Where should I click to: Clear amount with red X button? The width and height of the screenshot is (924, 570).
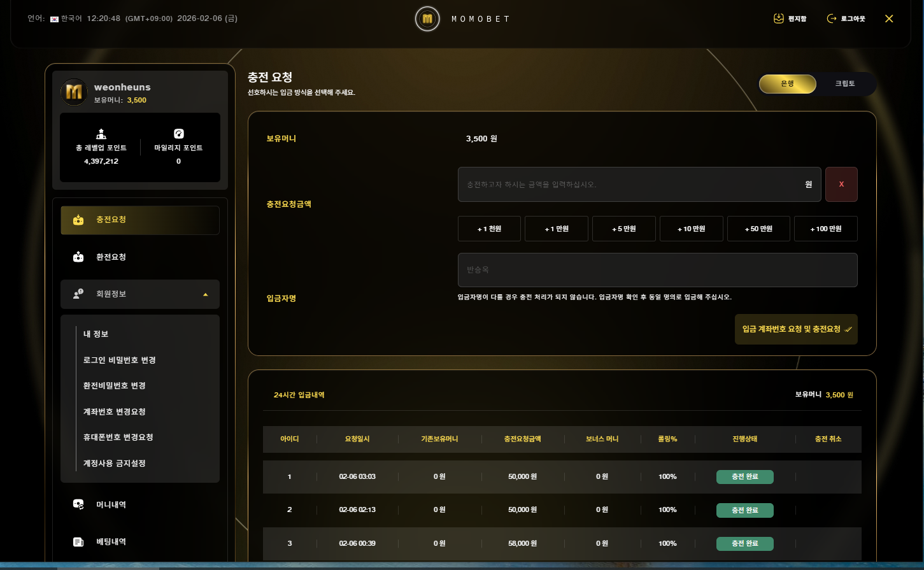click(841, 185)
